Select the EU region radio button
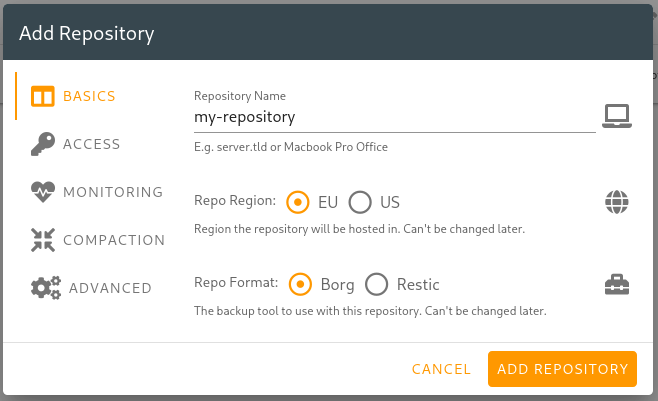 click(298, 202)
